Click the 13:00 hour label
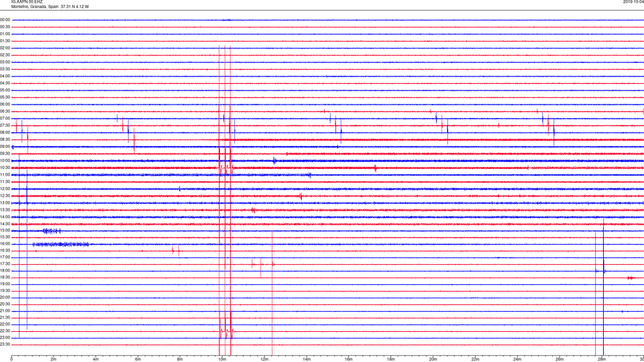644x362 pixels. tap(5, 202)
